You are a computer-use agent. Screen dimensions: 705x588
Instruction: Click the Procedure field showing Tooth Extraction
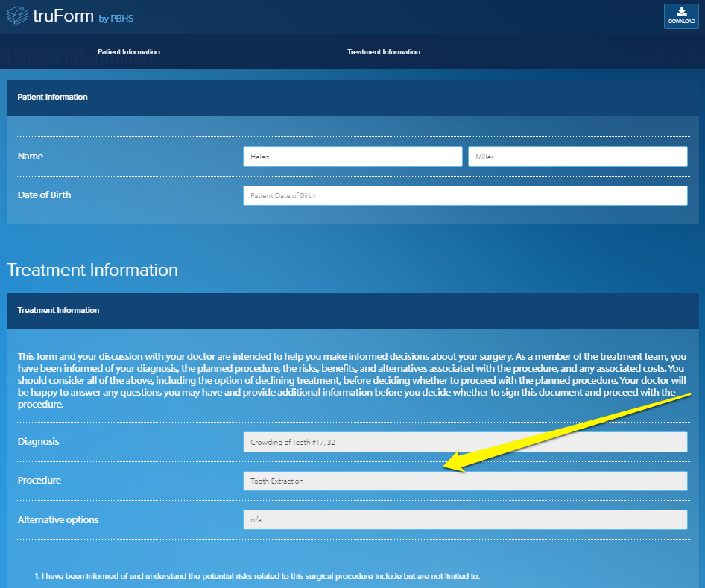[464, 481]
